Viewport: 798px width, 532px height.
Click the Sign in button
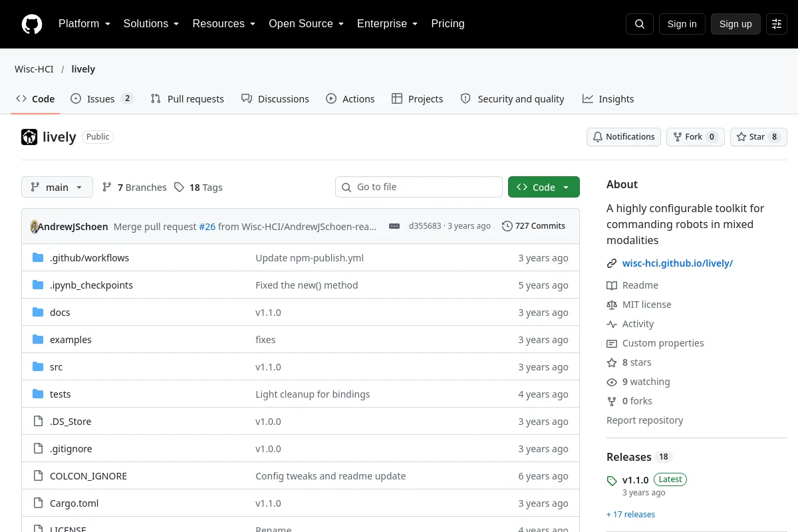(682, 24)
